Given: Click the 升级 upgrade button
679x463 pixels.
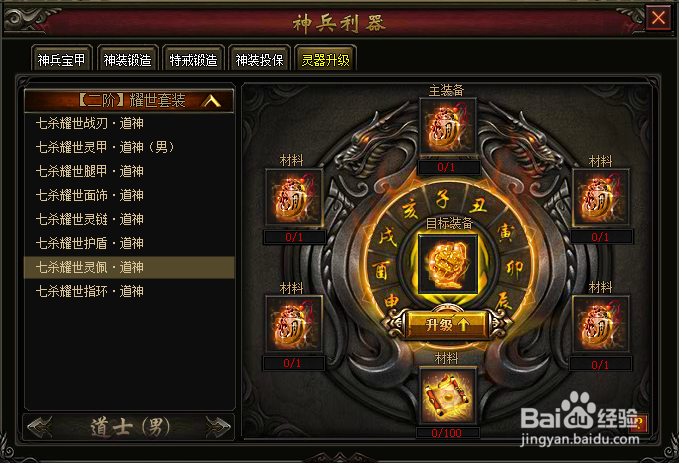Looking at the screenshot, I should click(447, 324).
